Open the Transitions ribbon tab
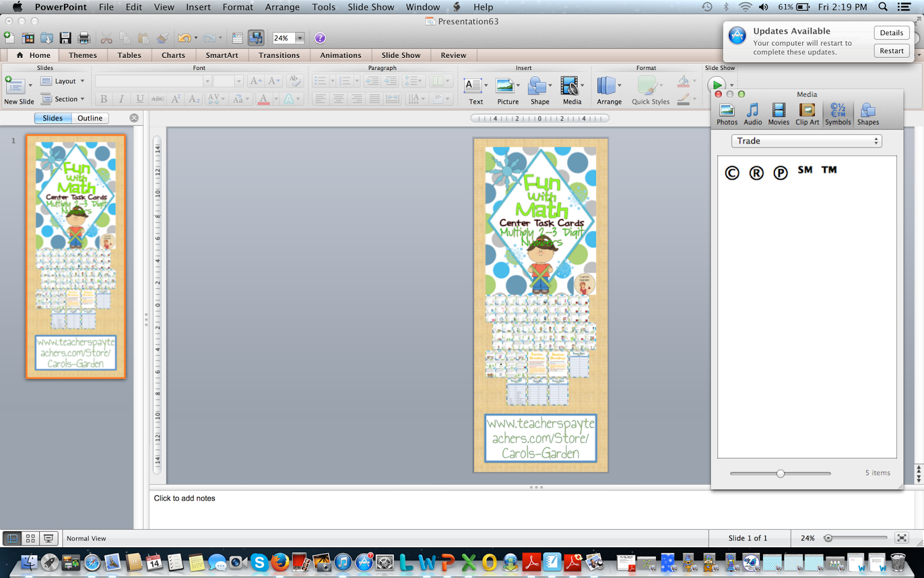This screenshot has height=578, width=924. tap(279, 55)
